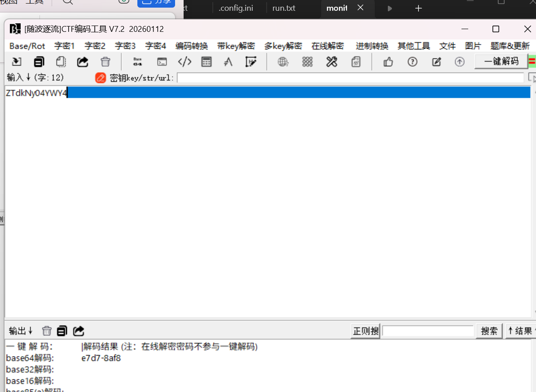Open the crossed wrench tools icon
The width and height of the screenshot is (536, 392).
[332, 62]
